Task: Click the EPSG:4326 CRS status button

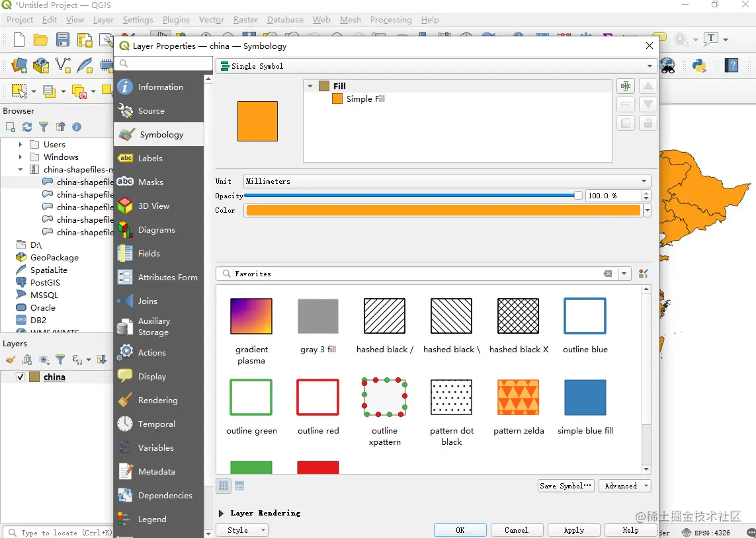Action: pos(706,533)
